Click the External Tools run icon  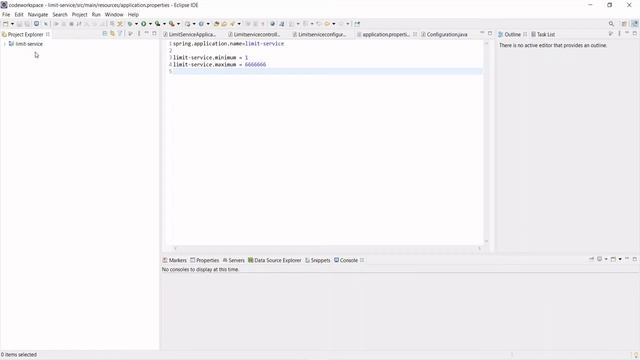click(172, 24)
